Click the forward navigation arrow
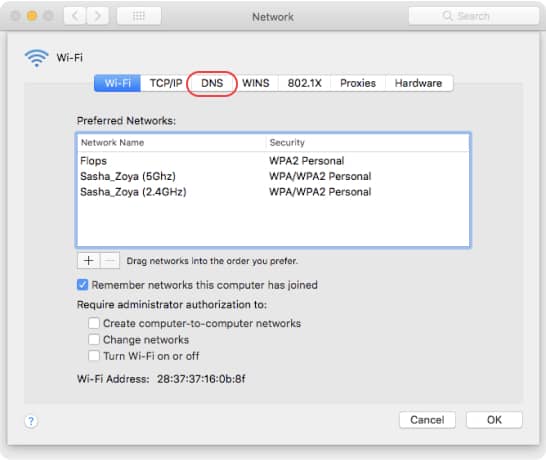 coord(98,16)
